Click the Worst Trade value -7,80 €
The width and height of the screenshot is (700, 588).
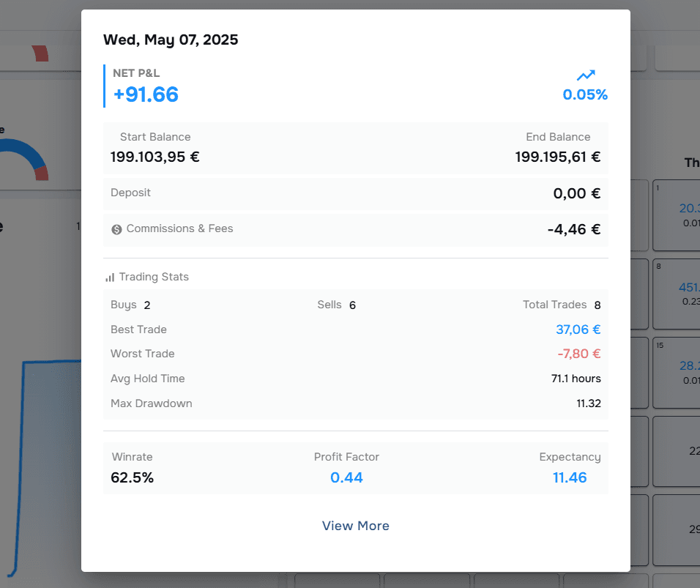pyautogui.click(x=578, y=354)
